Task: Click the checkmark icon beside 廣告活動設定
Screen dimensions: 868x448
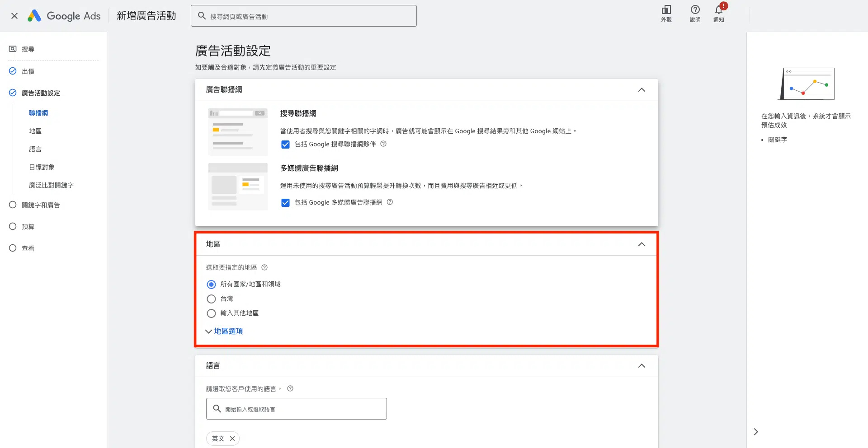Action: pyautogui.click(x=13, y=93)
